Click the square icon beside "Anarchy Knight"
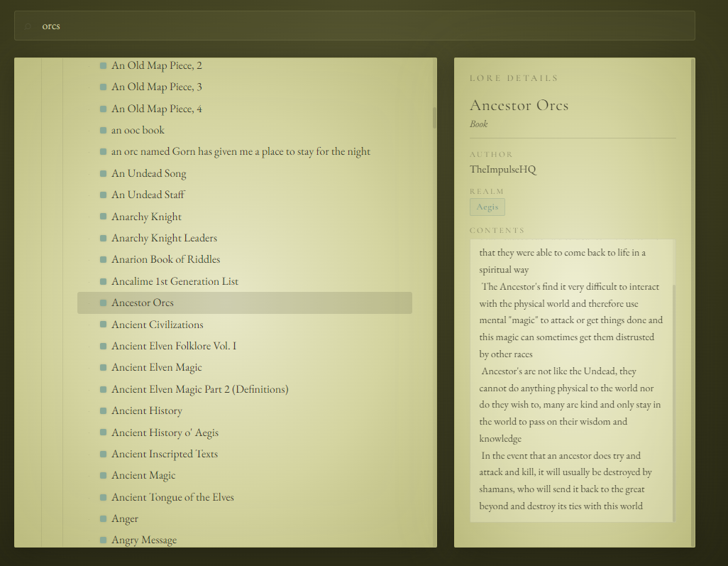The image size is (728, 566). (103, 217)
